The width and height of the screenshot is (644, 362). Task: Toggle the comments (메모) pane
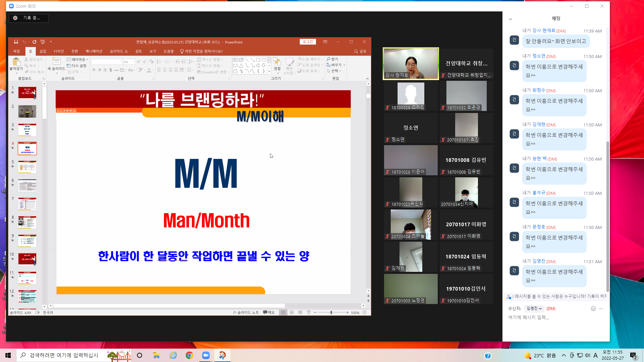click(x=269, y=312)
